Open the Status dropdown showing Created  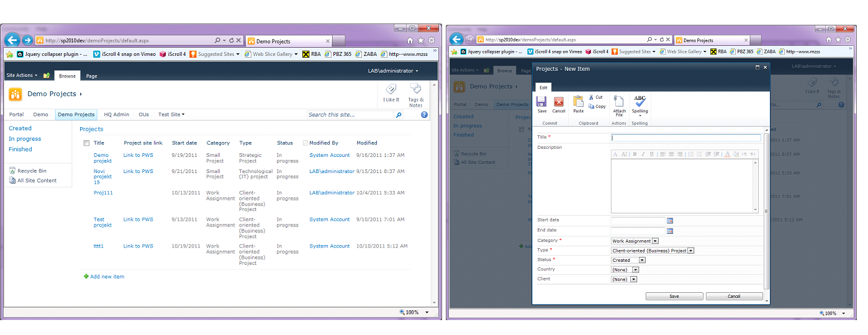(x=642, y=261)
